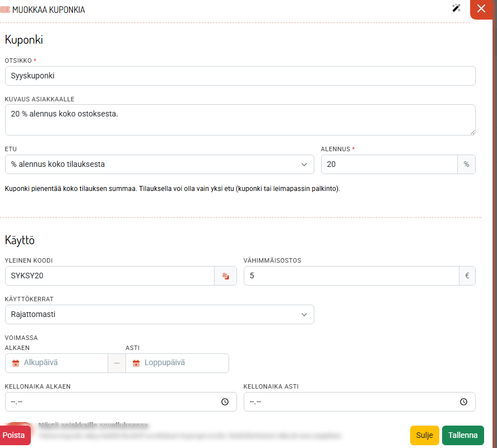Click the euro sign addon in Vähimmäisostos
Image resolution: width=497 pixels, height=448 pixels.
click(x=467, y=276)
